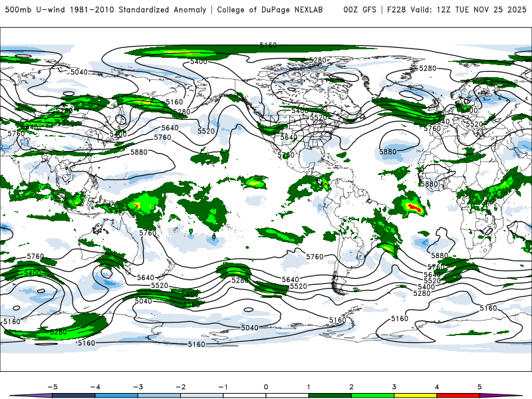Click the colorbar tick label "-3"
The width and height of the screenshot is (532, 399).
pyautogui.click(x=138, y=387)
